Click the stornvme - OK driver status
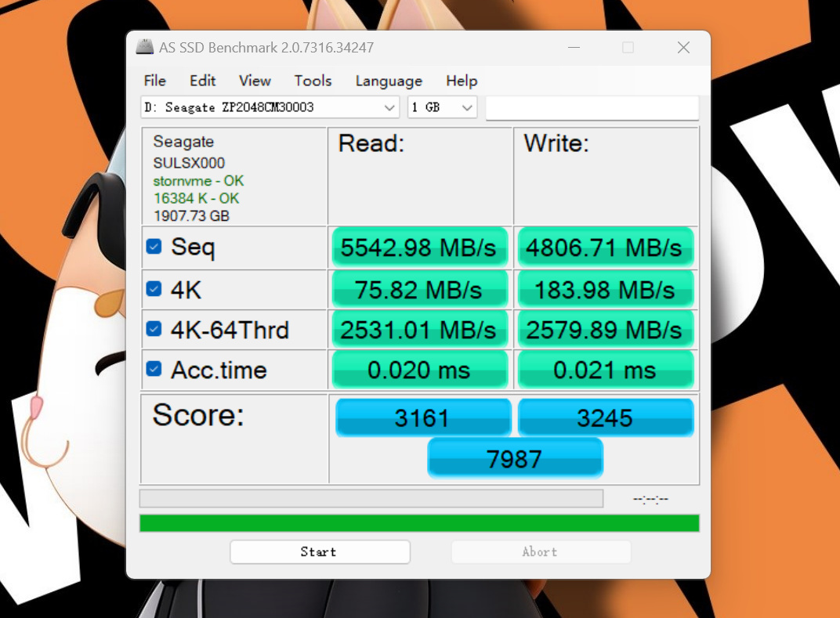The image size is (840, 618). 198,180
